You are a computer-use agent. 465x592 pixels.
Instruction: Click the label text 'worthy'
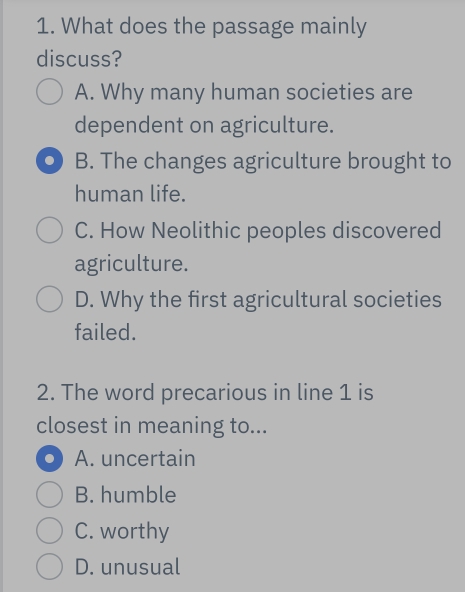coord(135,532)
